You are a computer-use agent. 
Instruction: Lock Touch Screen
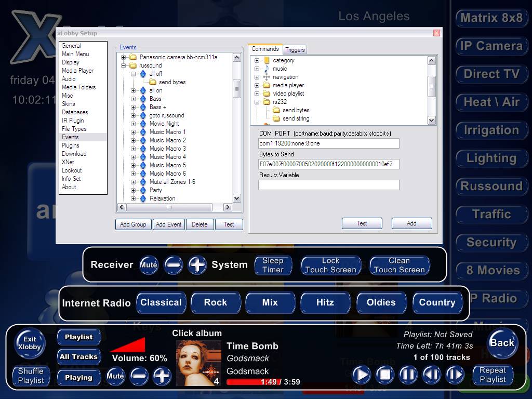click(331, 265)
